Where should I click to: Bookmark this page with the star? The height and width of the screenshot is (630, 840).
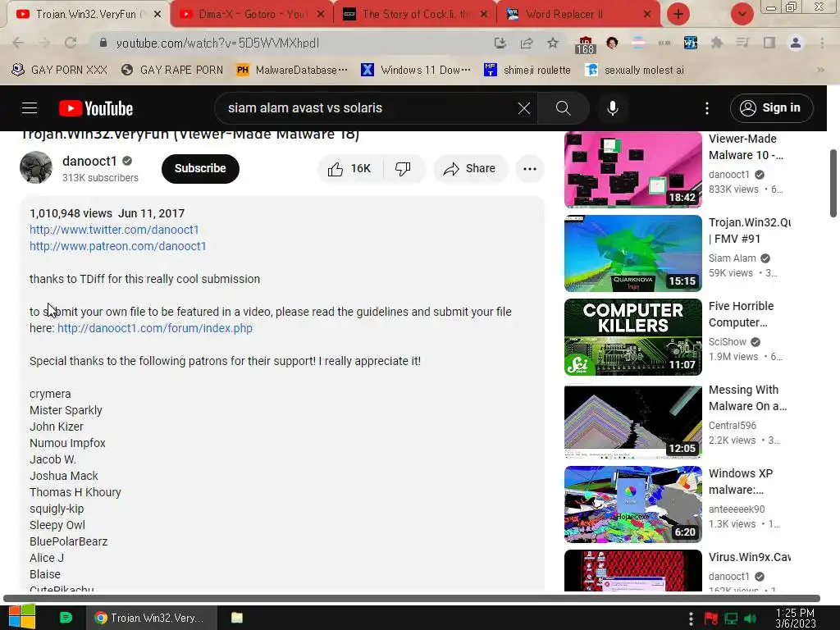pos(553,43)
